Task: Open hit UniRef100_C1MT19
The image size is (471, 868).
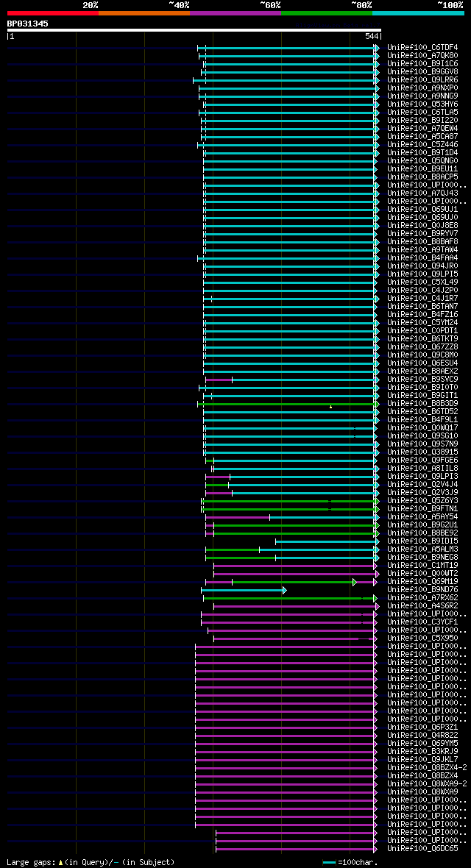Action: (x=422, y=565)
